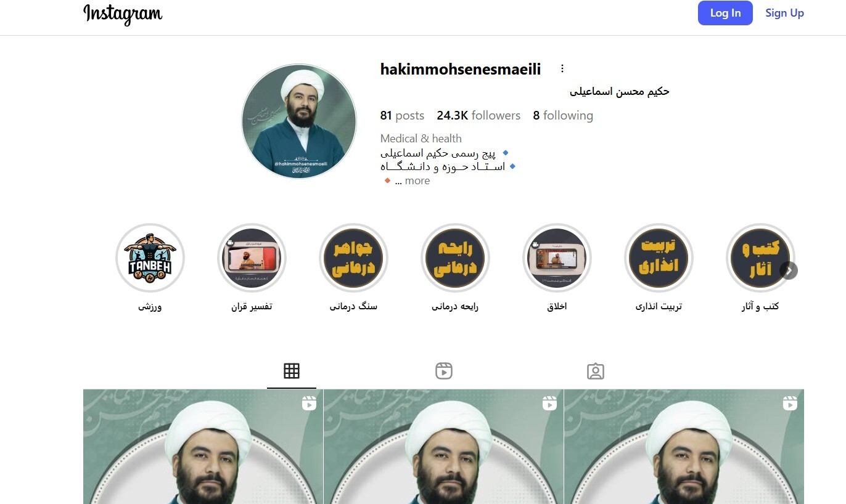846x504 pixels.
Task: Open the کتب و آثار highlight
Action: click(760, 258)
